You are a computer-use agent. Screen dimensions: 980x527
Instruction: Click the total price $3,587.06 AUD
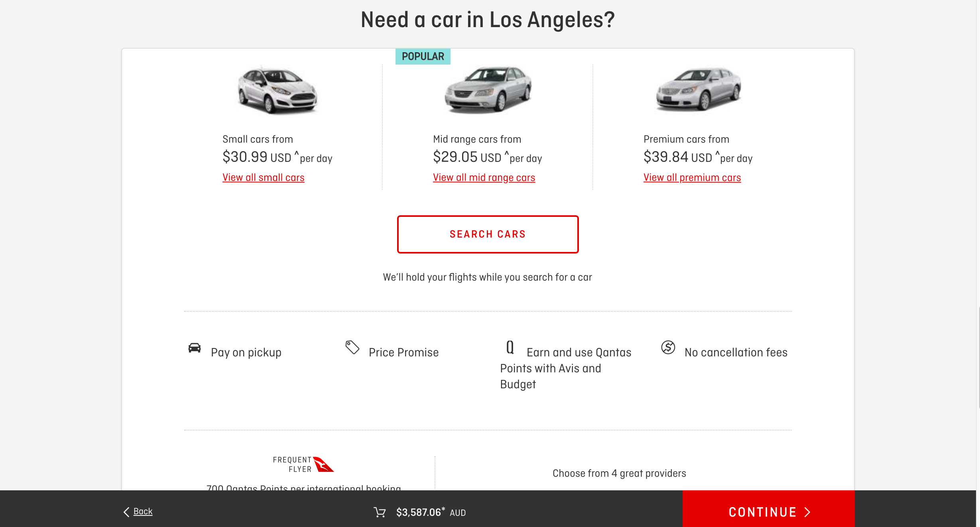pos(431,512)
